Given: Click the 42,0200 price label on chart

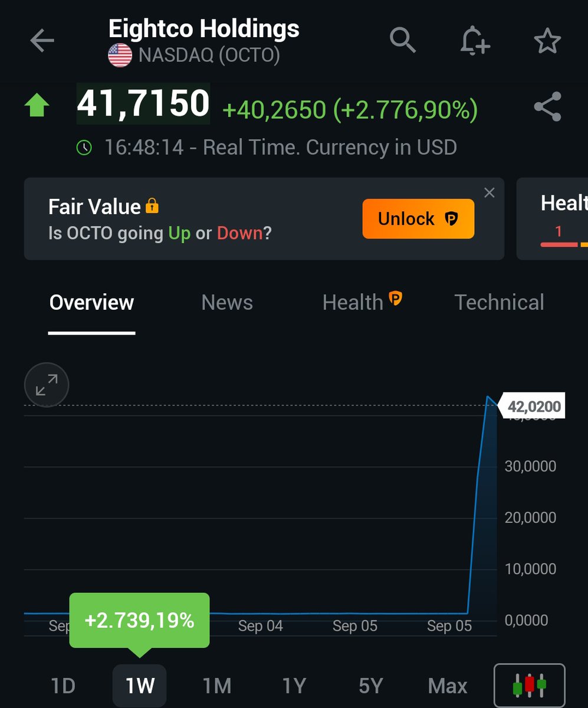Looking at the screenshot, I should pos(533,407).
